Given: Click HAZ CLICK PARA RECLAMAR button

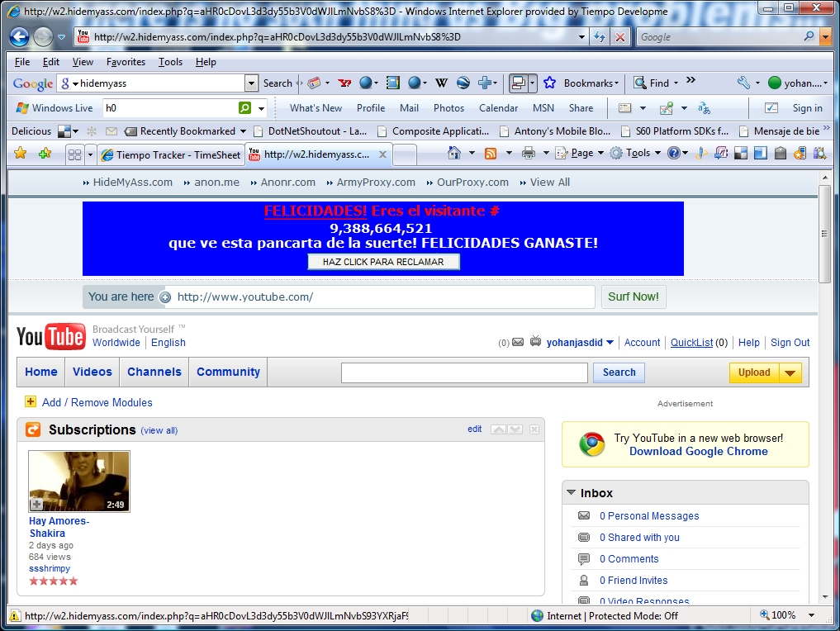Looking at the screenshot, I should [x=383, y=262].
